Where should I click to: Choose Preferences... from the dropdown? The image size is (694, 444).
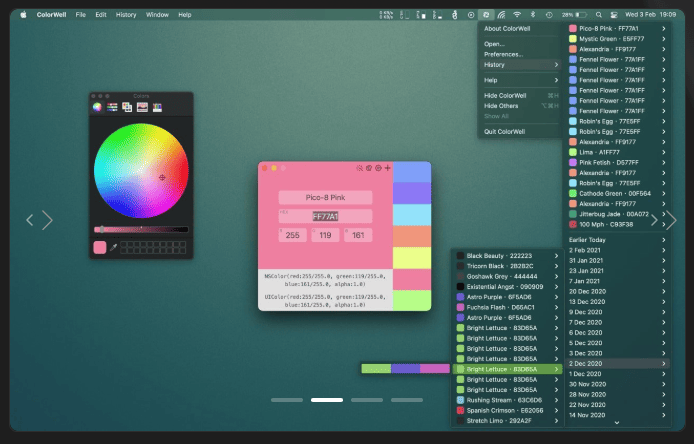[x=520, y=54]
